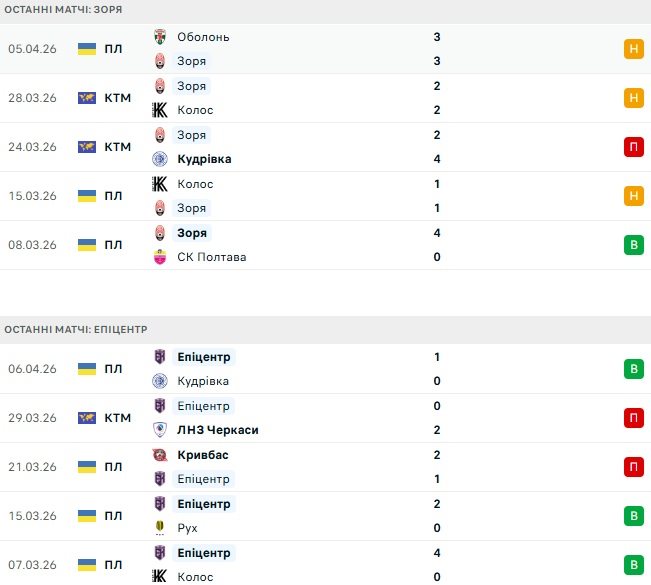Click the Ukraine flag beside 05.04.26 match

87,49
